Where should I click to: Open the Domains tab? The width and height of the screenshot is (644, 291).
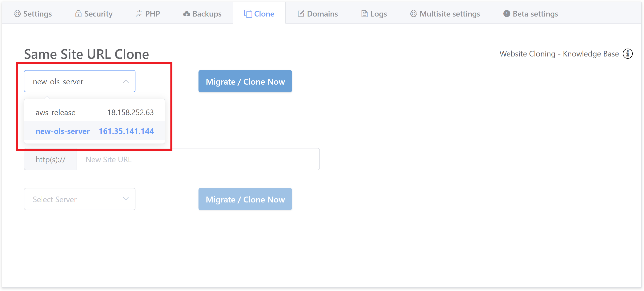point(317,14)
